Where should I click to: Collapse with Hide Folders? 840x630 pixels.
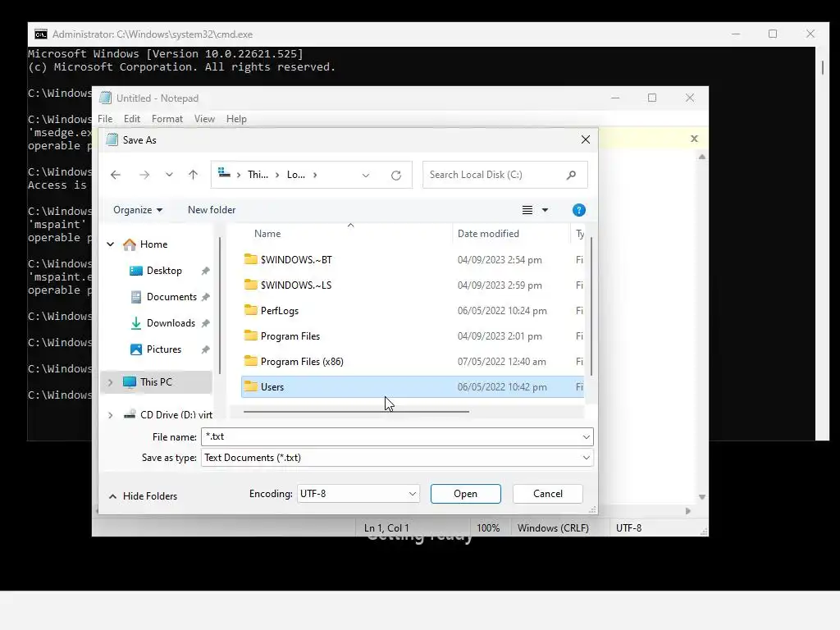[x=143, y=496]
